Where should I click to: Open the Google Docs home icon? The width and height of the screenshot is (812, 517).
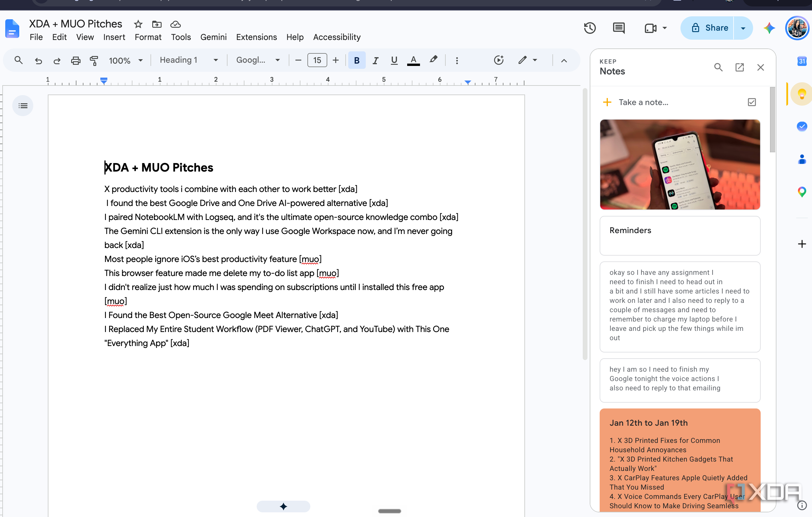pos(12,29)
